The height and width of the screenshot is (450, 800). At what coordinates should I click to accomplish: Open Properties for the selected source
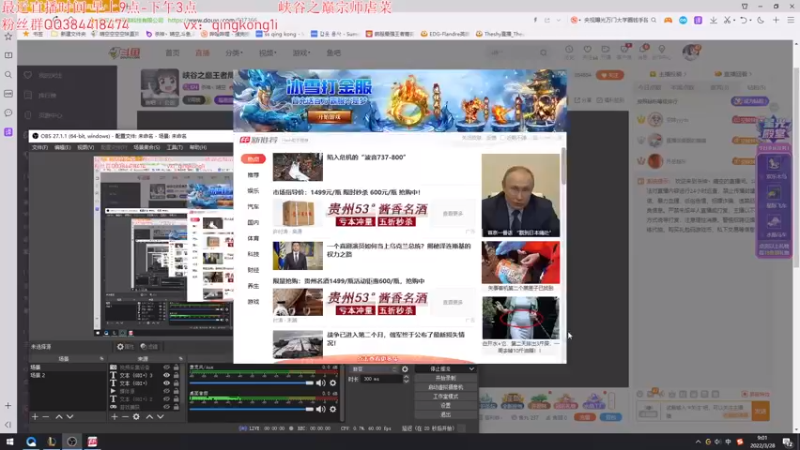click(x=125, y=347)
